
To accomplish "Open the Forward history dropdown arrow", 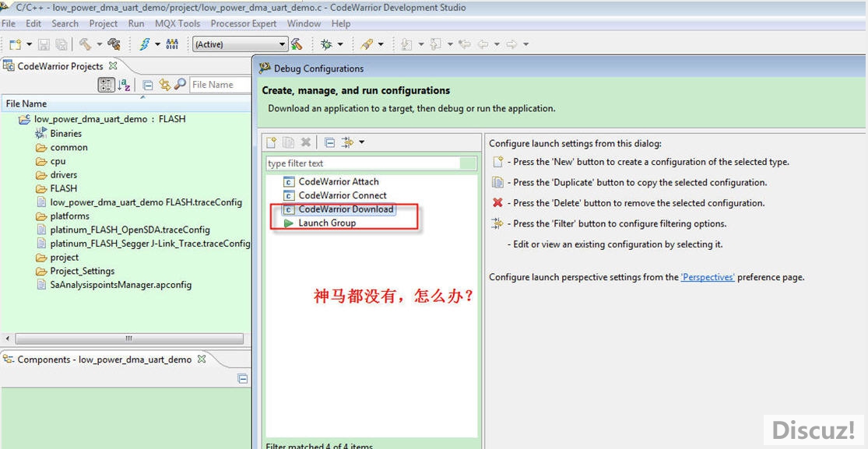I will pos(525,44).
